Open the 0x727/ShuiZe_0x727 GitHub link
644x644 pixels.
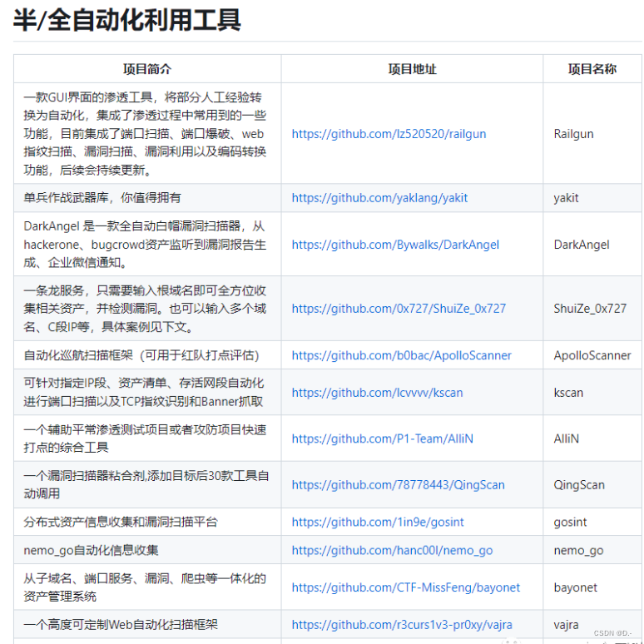(399, 309)
